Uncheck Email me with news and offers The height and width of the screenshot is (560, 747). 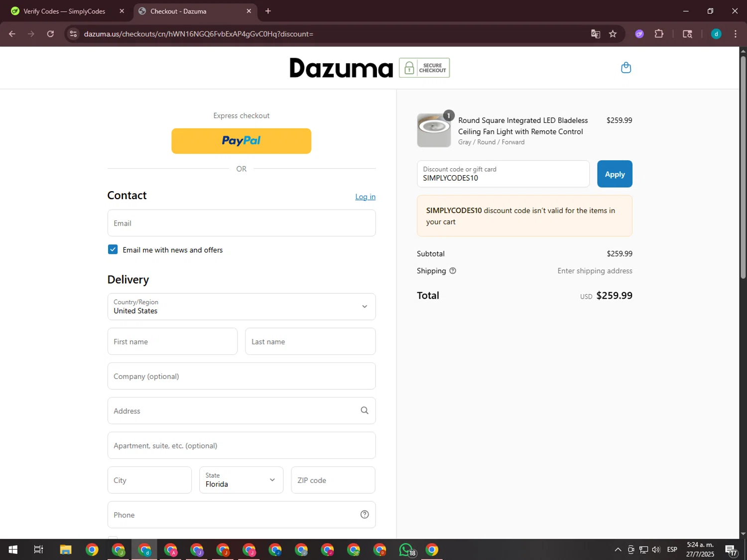(113, 249)
